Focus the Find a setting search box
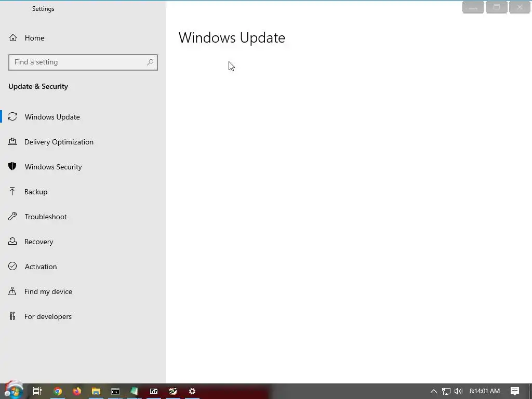Image resolution: width=532 pixels, height=399 pixels. 83,62
